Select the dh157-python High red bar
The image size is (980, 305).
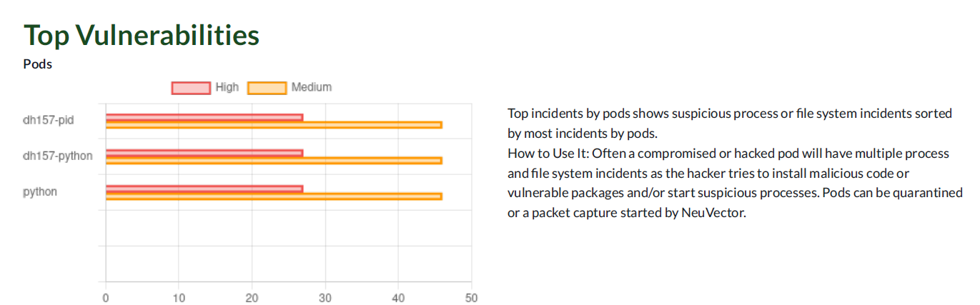click(204, 153)
